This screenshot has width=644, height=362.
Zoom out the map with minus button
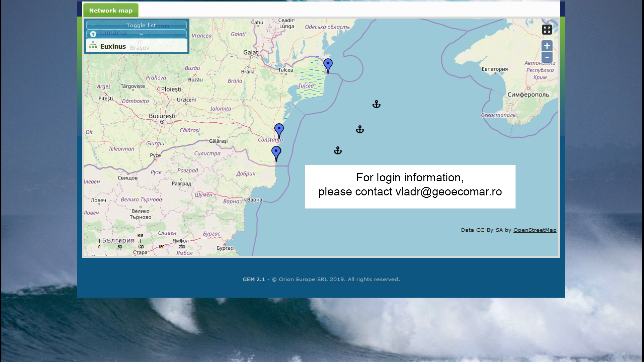click(547, 57)
